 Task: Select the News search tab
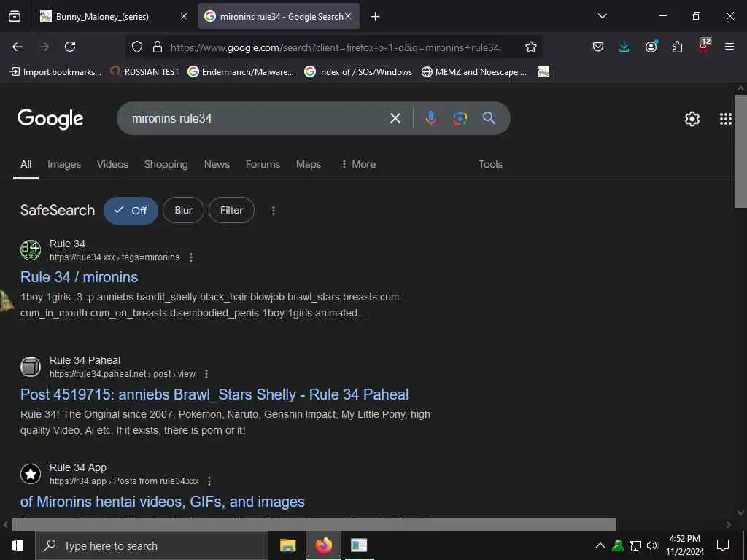pyautogui.click(x=217, y=164)
